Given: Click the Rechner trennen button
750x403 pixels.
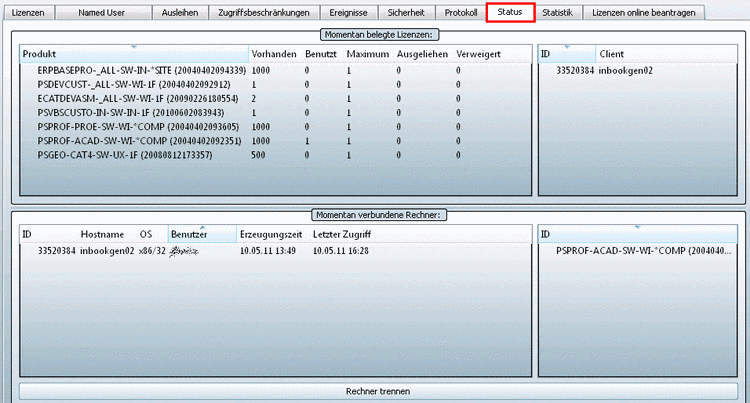Looking at the screenshot, I should coord(378,391).
